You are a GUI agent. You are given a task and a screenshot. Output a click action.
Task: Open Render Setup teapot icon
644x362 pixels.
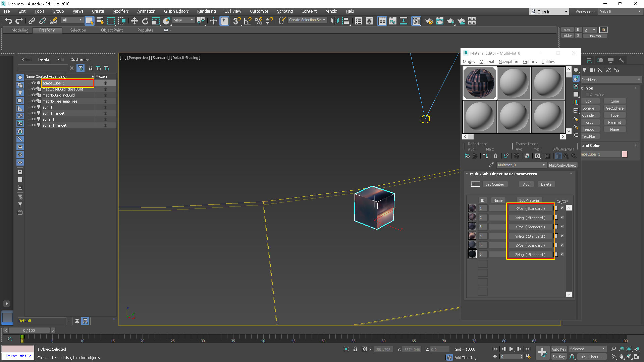[429, 21]
